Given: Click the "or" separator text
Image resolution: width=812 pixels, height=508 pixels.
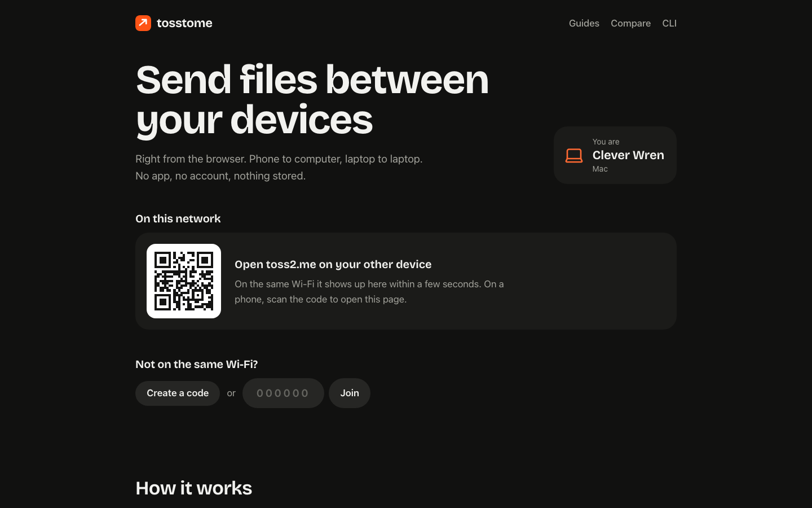Looking at the screenshot, I should click(231, 393).
